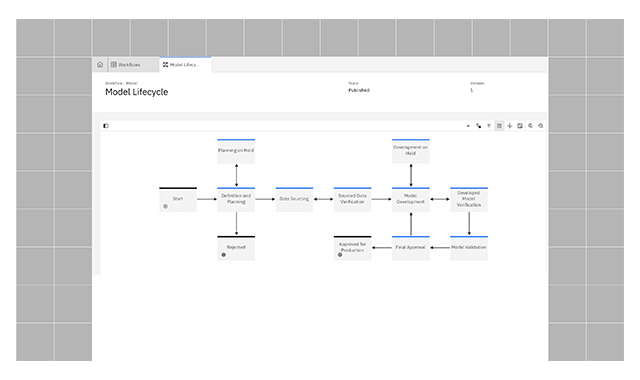Select the Model Lifecycle tab

coord(185,64)
